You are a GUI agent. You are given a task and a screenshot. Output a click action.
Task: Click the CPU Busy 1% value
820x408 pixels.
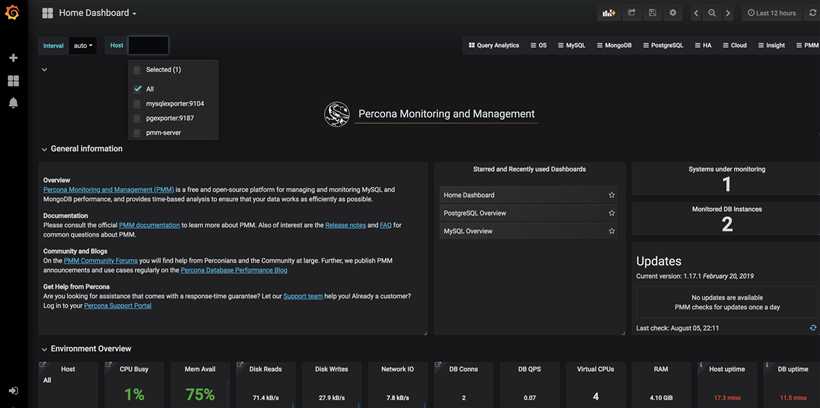(x=134, y=394)
